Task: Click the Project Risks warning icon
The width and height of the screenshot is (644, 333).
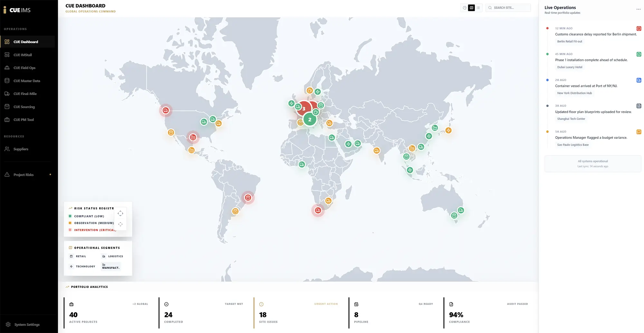Action: 7,175
